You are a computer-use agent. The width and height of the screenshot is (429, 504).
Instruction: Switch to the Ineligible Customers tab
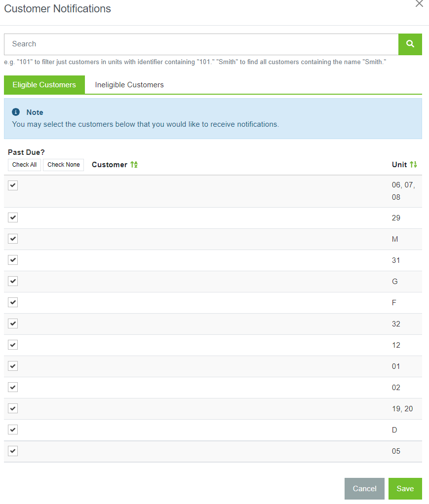(x=129, y=85)
